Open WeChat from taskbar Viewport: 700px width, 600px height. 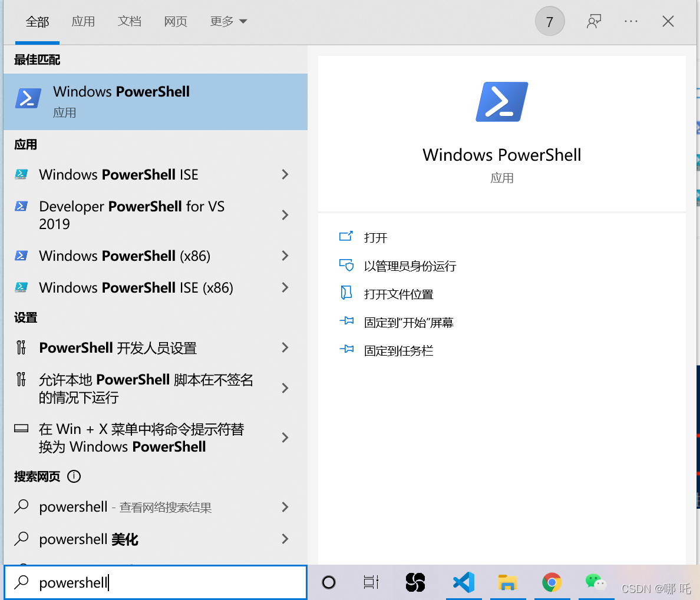click(596, 582)
